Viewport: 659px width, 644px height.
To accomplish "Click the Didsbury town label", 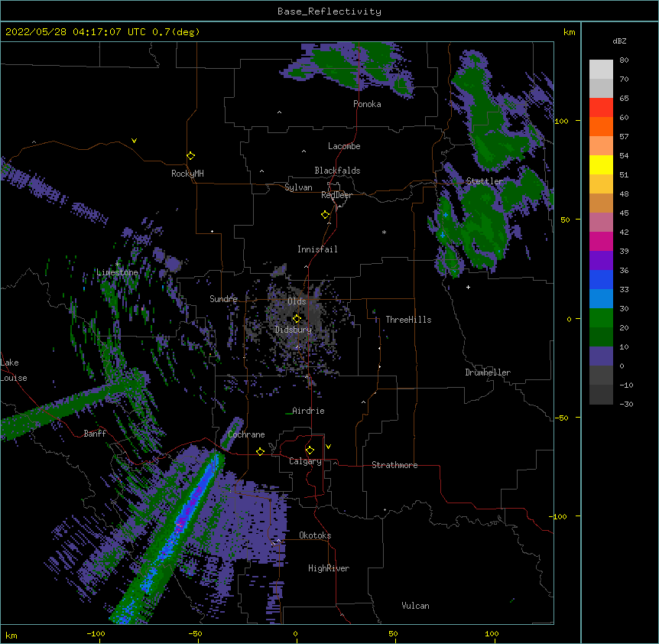I will [x=294, y=330].
